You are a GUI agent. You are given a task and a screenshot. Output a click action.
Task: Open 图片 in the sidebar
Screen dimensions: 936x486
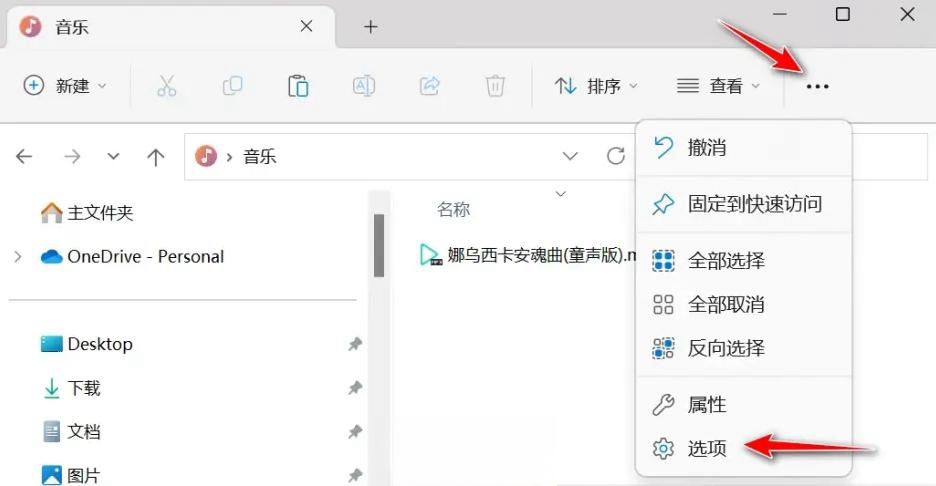point(72,475)
